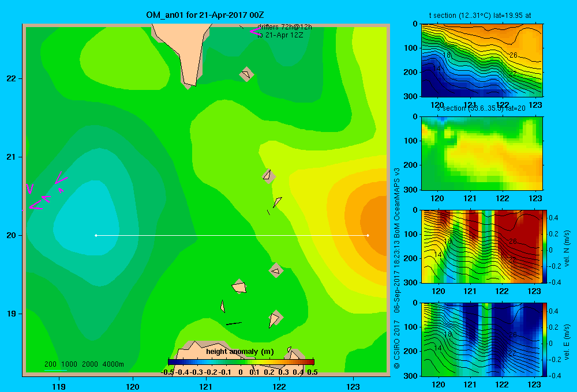Image resolution: width=577 pixels, height=392 pixels.
Task: Click the height anomaly color bar on the main map
Action: point(241,362)
